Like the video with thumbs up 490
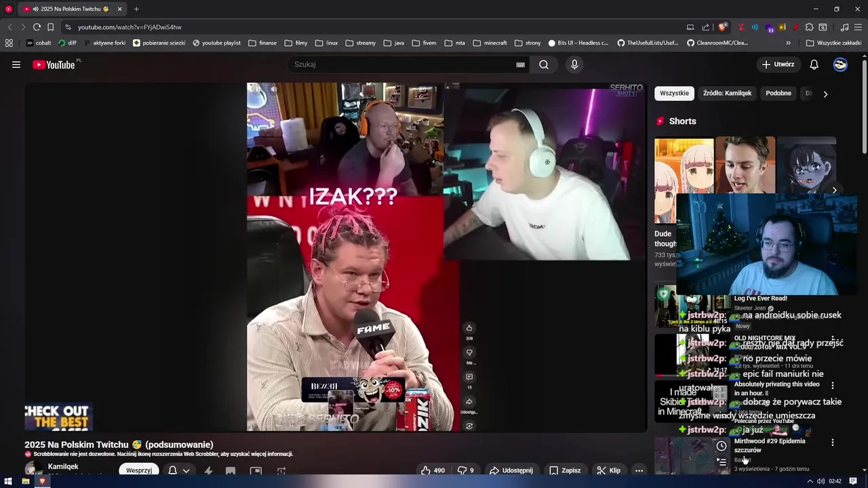This screenshot has height=488, width=868. 433,470
